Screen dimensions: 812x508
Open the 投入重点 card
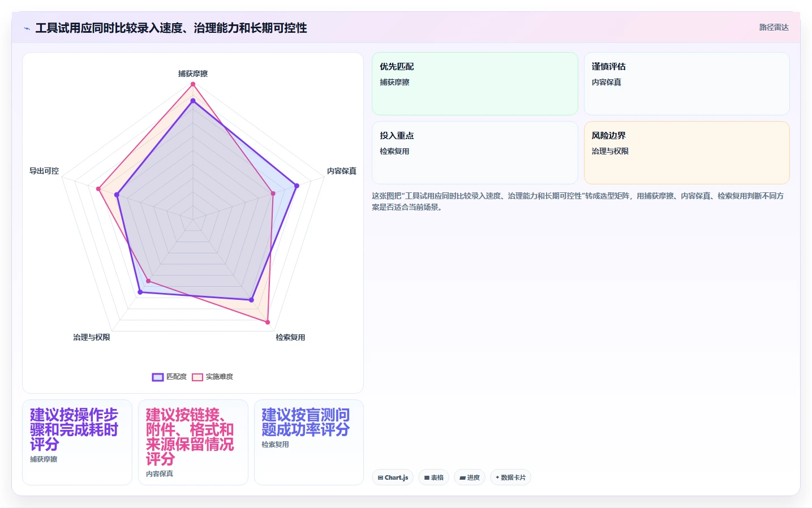(475, 153)
